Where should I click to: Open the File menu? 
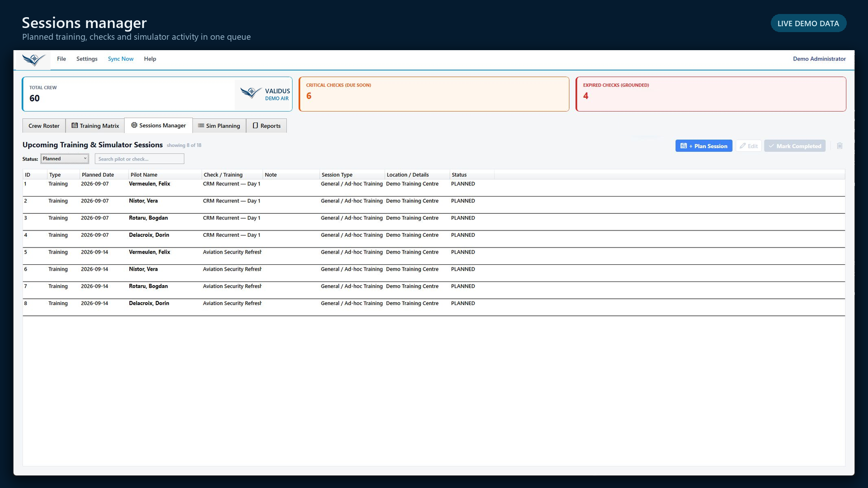point(61,59)
